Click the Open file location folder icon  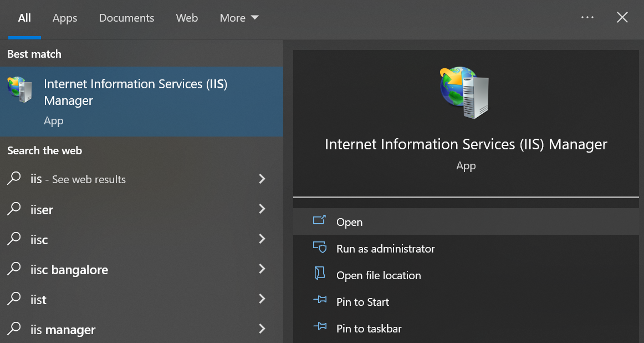click(x=319, y=274)
